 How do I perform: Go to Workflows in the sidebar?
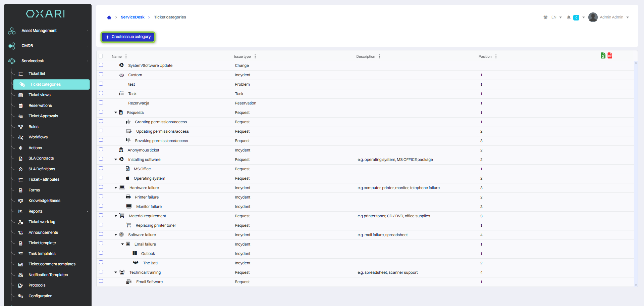(38, 137)
